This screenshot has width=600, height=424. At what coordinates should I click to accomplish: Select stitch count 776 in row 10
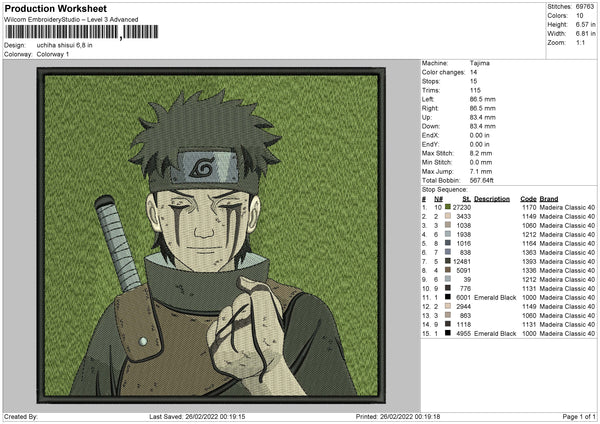pyautogui.click(x=465, y=288)
